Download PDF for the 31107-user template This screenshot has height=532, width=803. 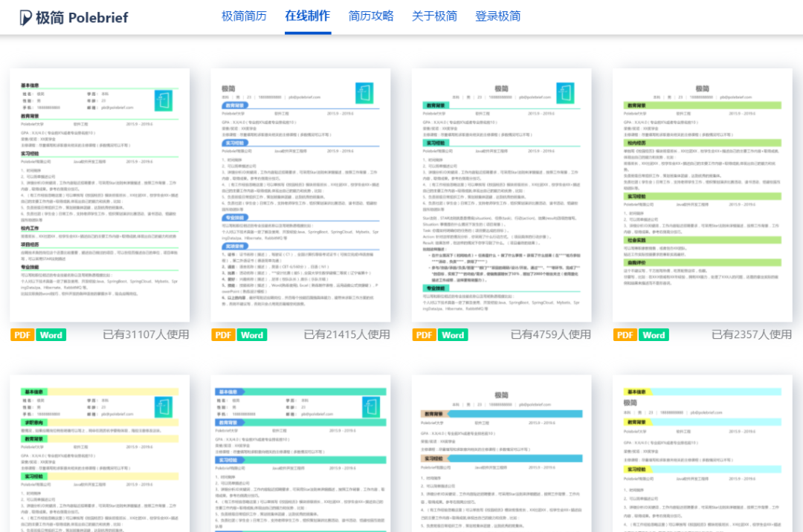[22, 335]
